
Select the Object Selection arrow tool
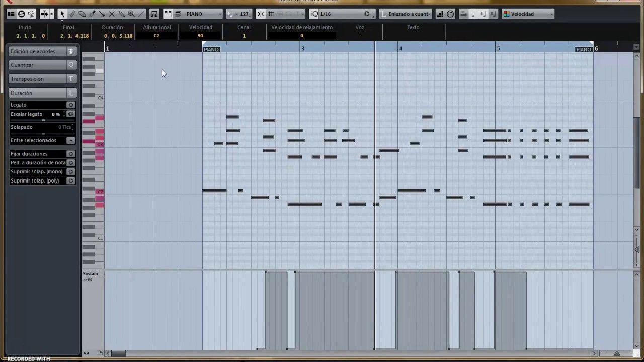click(62, 14)
